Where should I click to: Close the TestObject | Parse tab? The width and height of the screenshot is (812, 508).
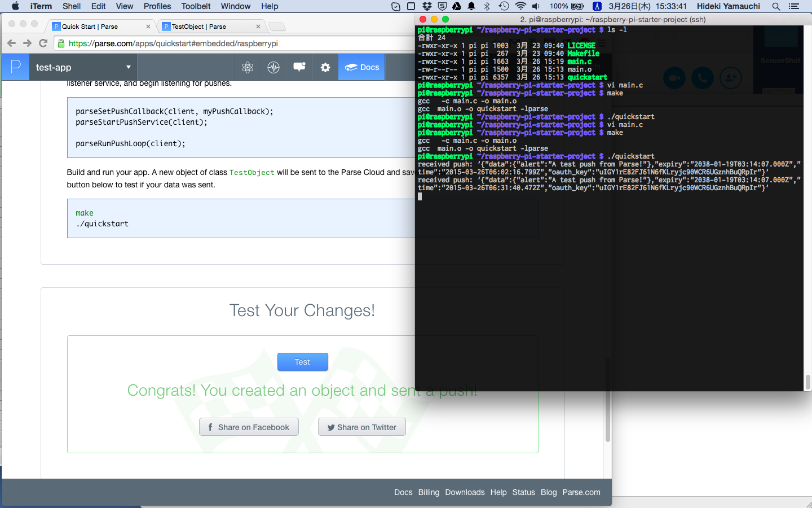(258, 27)
